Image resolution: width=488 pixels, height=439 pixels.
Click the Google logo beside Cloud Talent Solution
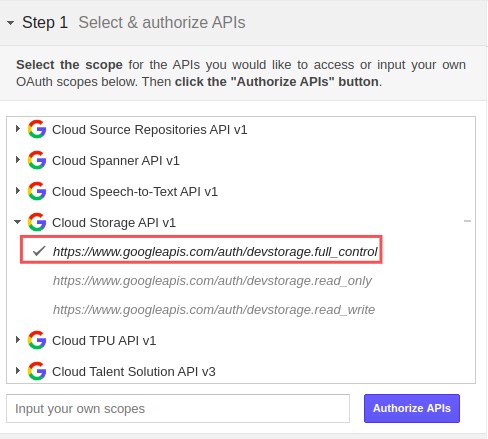(x=37, y=371)
